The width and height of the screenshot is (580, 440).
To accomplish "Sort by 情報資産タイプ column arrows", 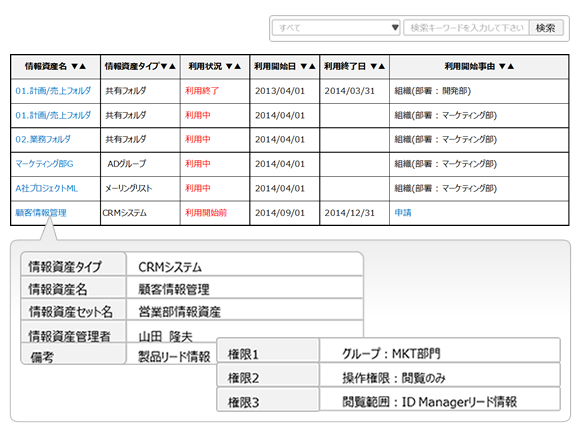I will click(168, 66).
